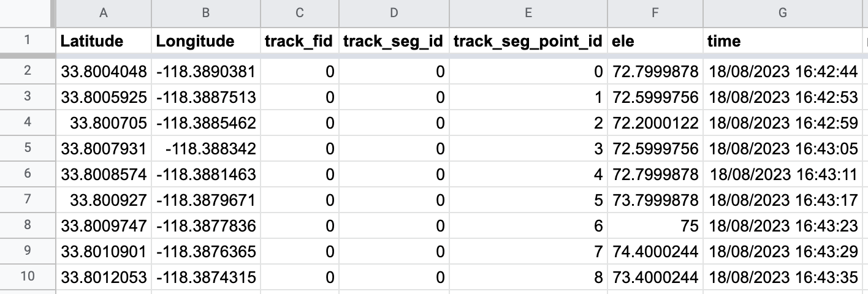The width and height of the screenshot is (868, 294).
Task: Click row 5 header
Action: (x=27, y=149)
